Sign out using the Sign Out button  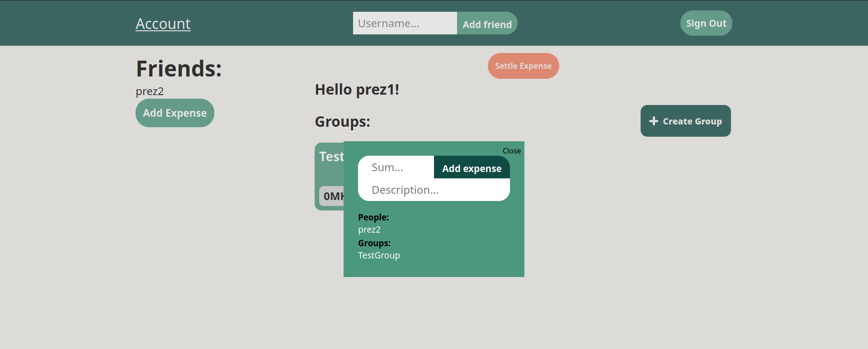[x=706, y=24]
